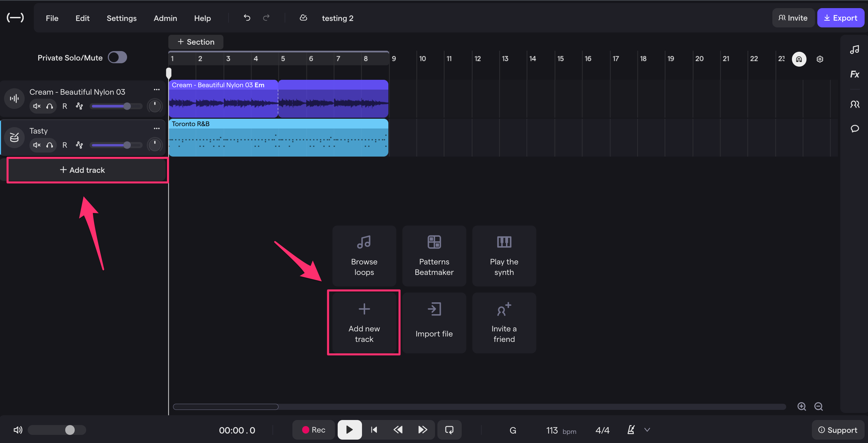Open Cream - Beautiful Nylon 03 track options menu
Image resolution: width=868 pixels, height=443 pixels.
[x=156, y=90]
